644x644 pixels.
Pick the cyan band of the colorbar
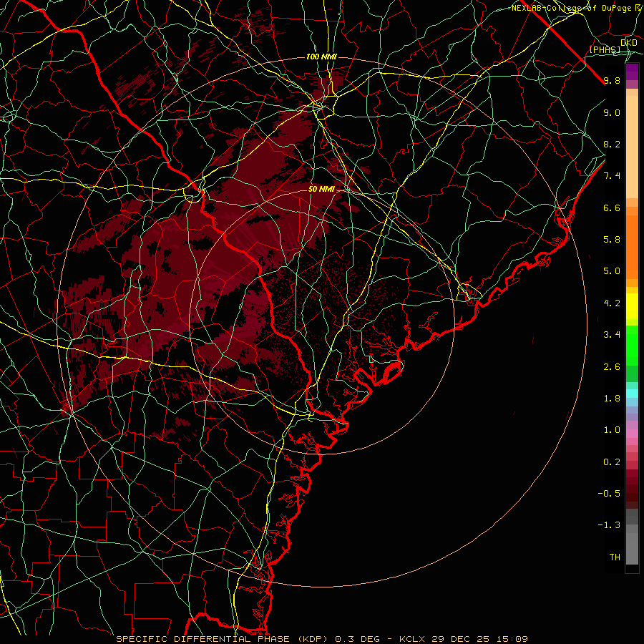[632, 394]
